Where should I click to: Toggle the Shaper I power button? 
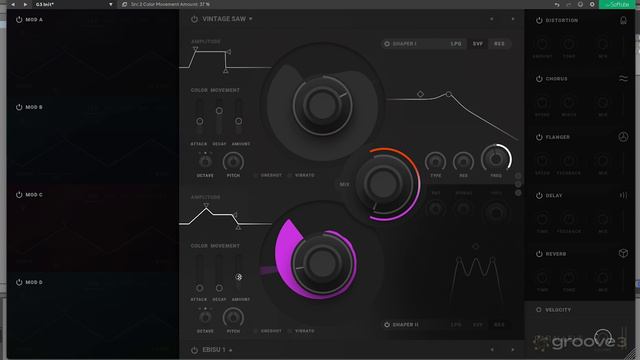387,44
